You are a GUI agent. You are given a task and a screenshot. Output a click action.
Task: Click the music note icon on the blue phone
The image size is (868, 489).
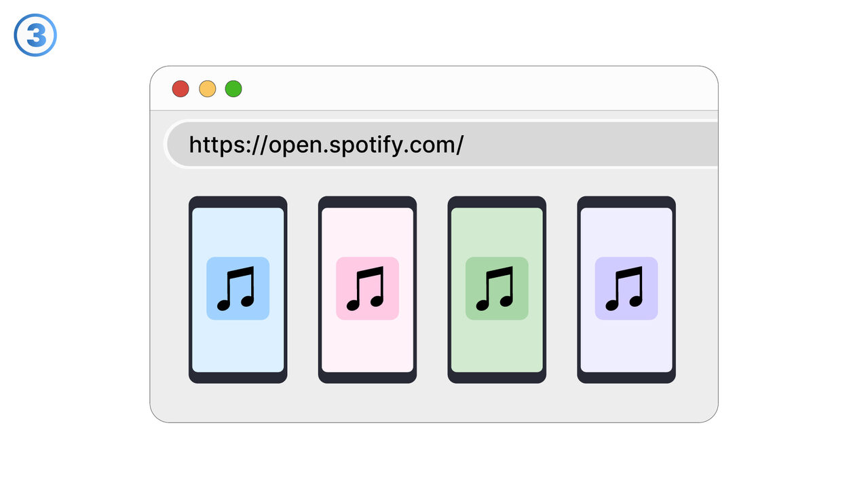(238, 289)
